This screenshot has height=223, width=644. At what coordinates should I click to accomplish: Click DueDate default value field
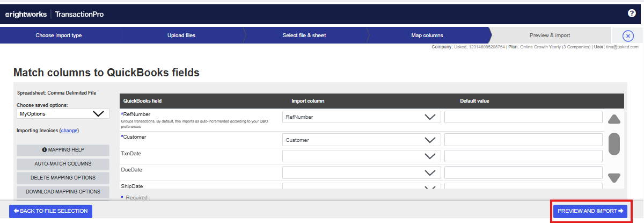tap(523, 172)
